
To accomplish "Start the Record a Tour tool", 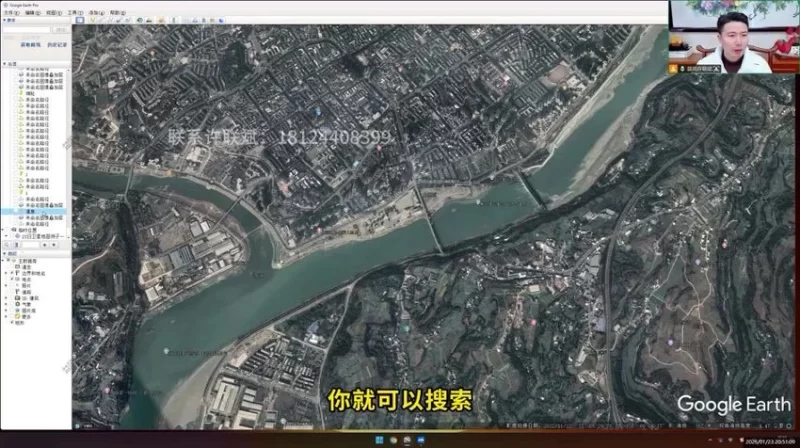I will click(128, 20).
